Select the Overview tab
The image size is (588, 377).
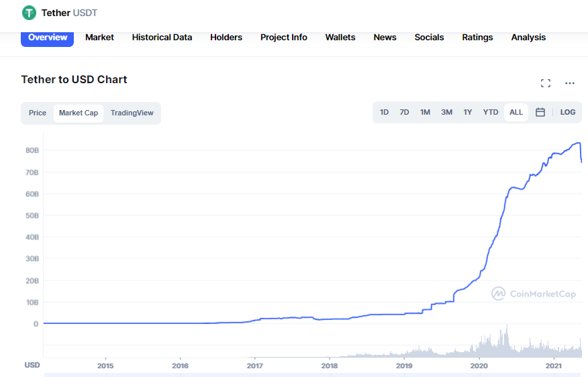pyautogui.click(x=47, y=38)
